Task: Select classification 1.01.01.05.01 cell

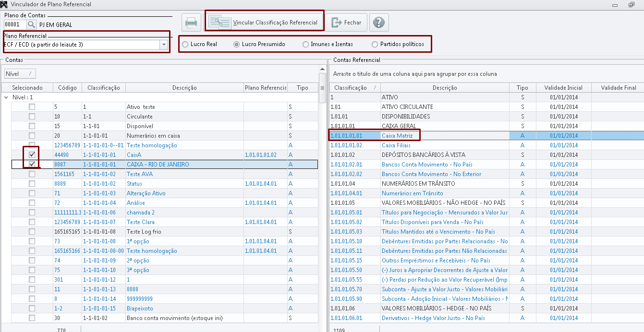Action: pyautogui.click(x=355, y=213)
